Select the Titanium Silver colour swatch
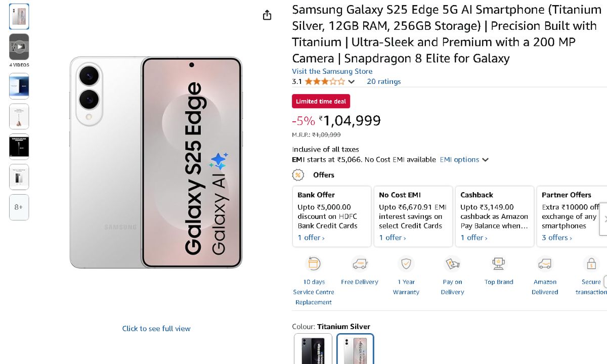This screenshot has width=607, height=364. (356, 349)
